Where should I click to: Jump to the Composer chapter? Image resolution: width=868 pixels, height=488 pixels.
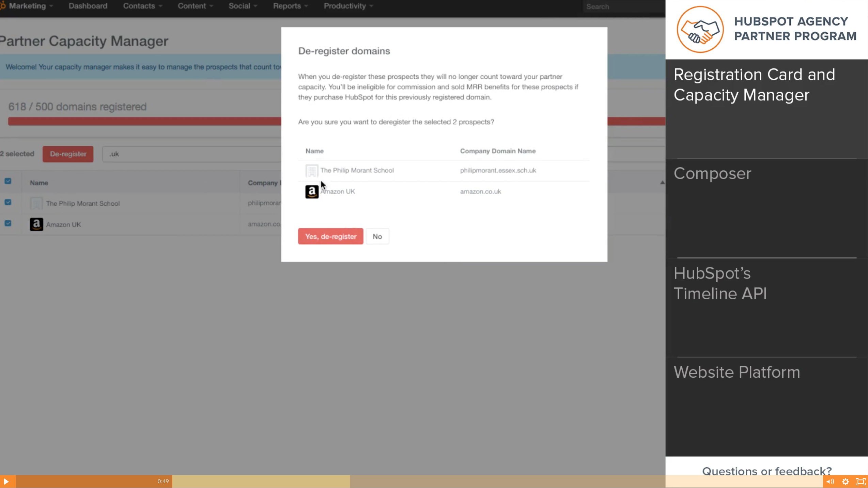click(766, 208)
